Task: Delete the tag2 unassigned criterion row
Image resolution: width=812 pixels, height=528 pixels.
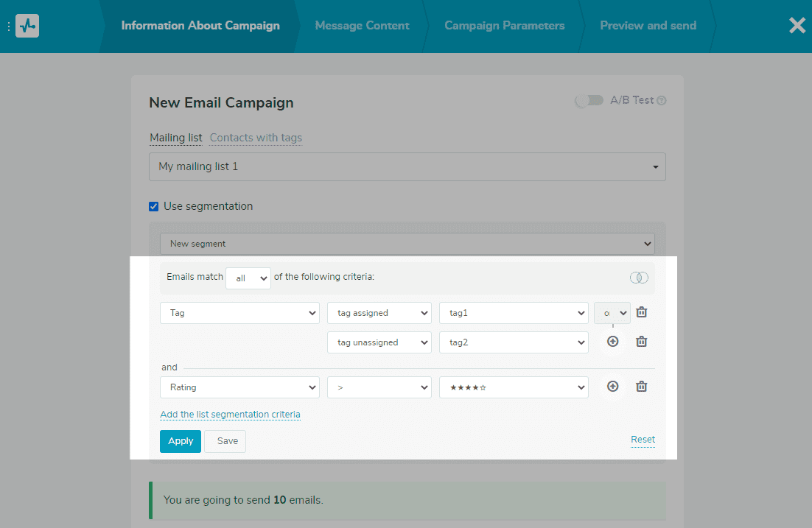Action: [642, 342]
